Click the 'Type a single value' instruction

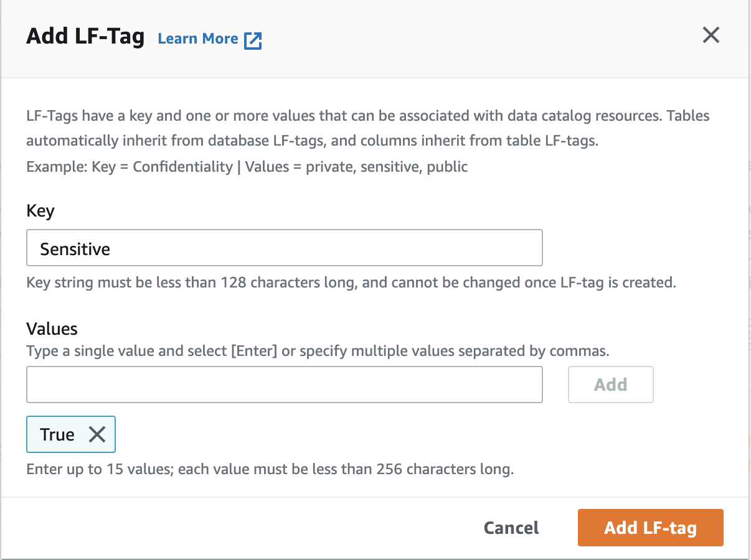click(318, 351)
